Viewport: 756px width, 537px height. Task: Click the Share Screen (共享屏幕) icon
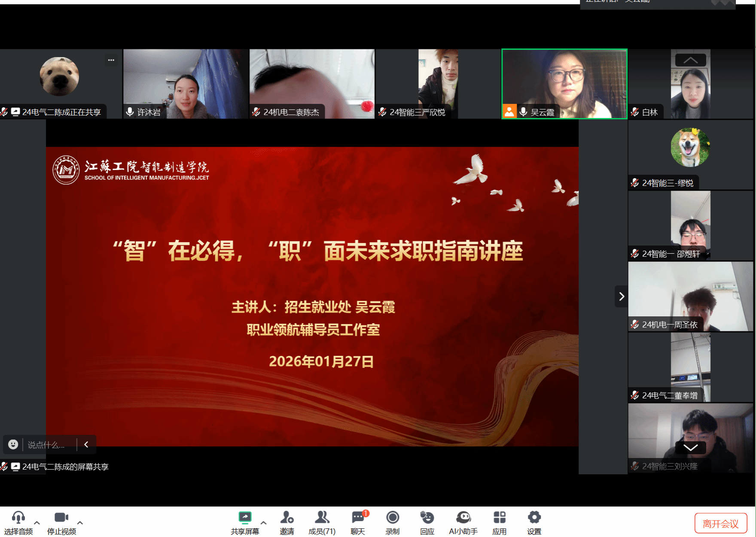pos(245,518)
